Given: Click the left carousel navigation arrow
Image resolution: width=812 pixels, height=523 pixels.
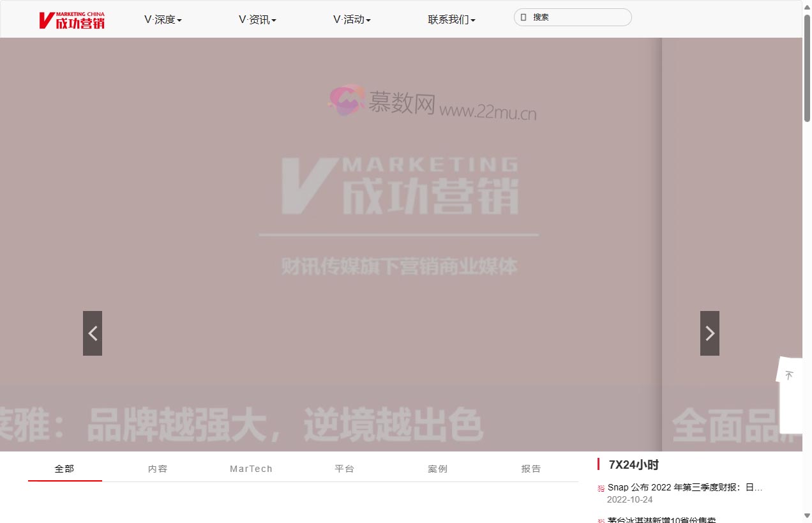Looking at the screenshot, I should 92,333.
